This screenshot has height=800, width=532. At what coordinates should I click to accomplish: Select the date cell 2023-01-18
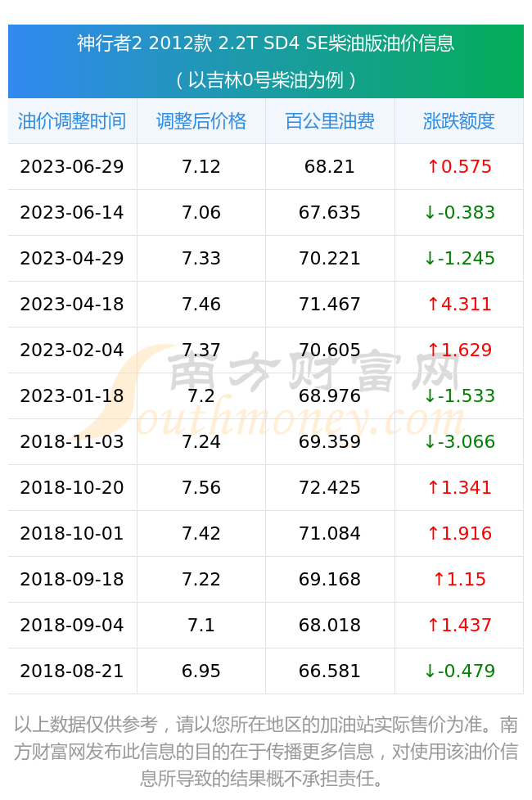point(72,396)
